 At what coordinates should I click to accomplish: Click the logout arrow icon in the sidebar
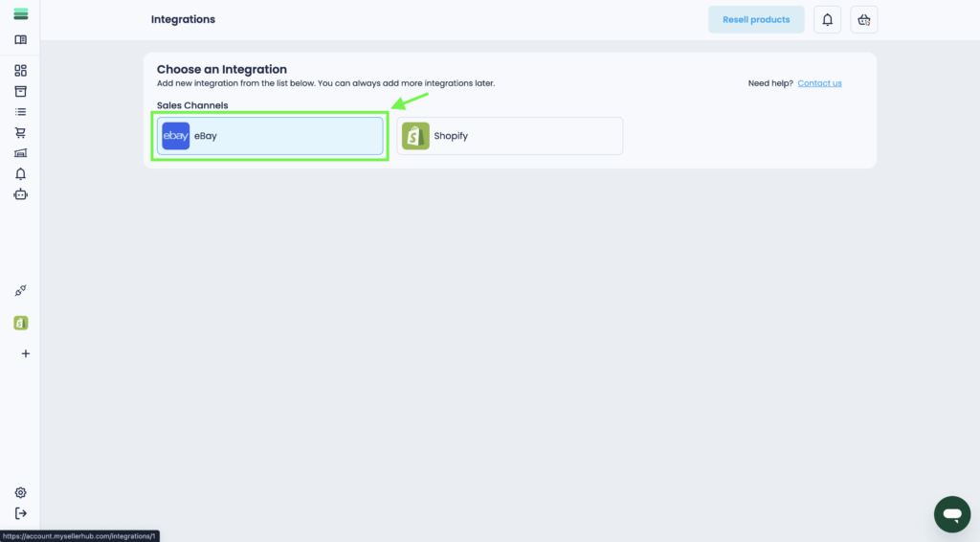click(20, 513)
